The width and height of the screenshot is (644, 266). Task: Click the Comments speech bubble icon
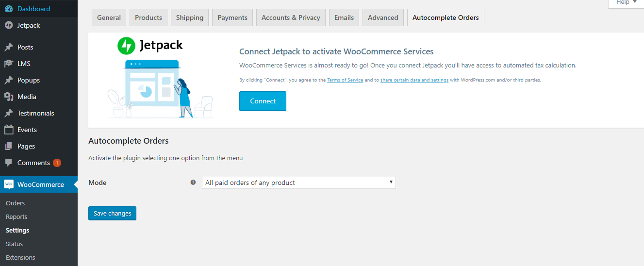[x=9, y=163]
